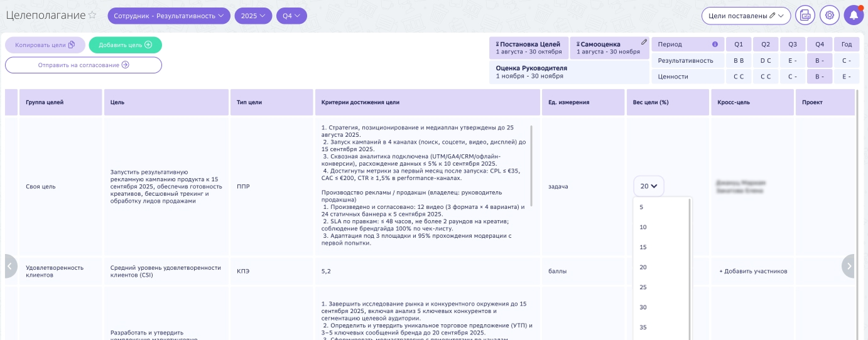Click Результативность Q2 value D C
This screenshot has height=340, width=868.
766,61
